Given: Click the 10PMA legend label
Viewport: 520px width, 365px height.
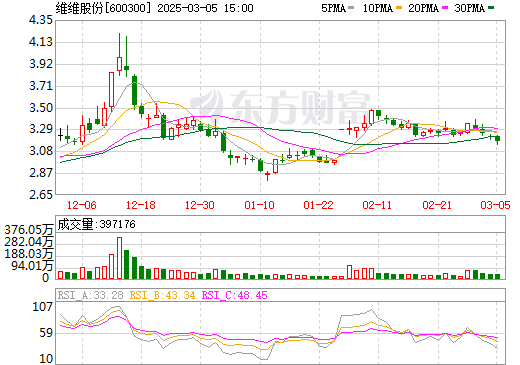Looking at the screenshot, I should (x=378, y=8).
